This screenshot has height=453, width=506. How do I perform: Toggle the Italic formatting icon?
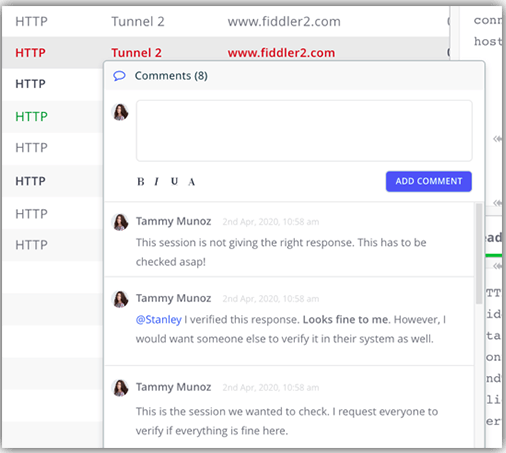coord(156,182)
